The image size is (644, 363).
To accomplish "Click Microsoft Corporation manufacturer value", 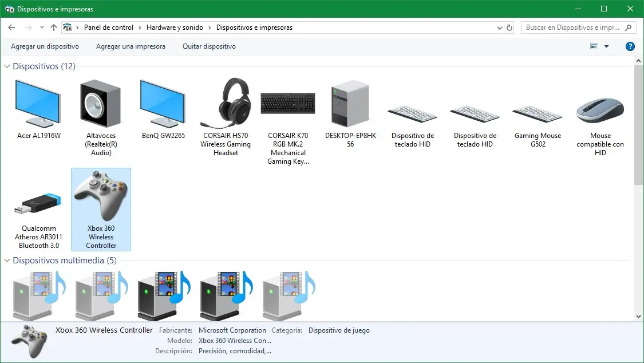I will tap(232, 330).
